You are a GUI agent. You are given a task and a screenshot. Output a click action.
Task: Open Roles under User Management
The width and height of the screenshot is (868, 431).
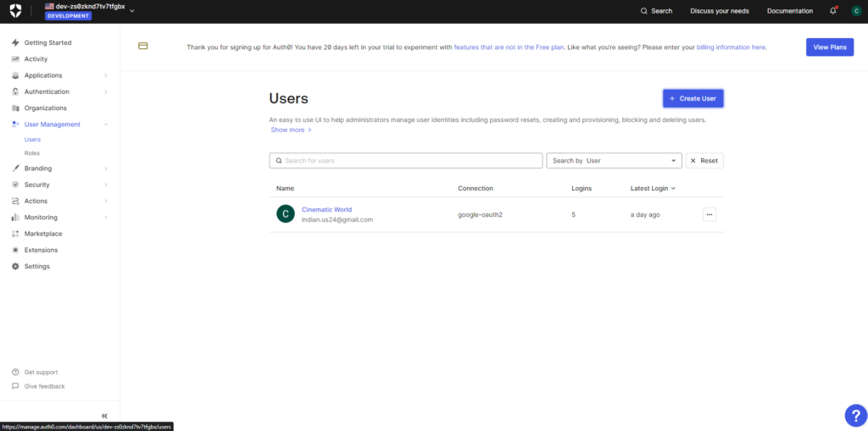click(x=32, y=153)
